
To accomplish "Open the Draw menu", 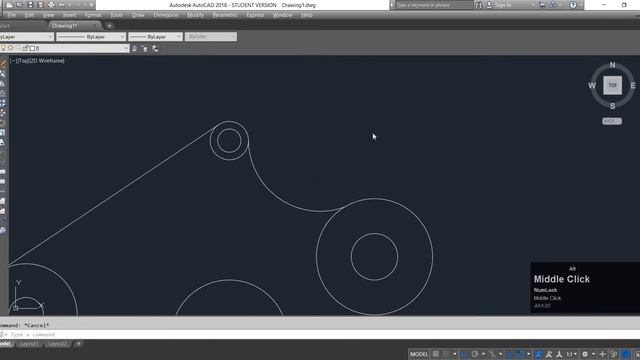I will (138, 15).
